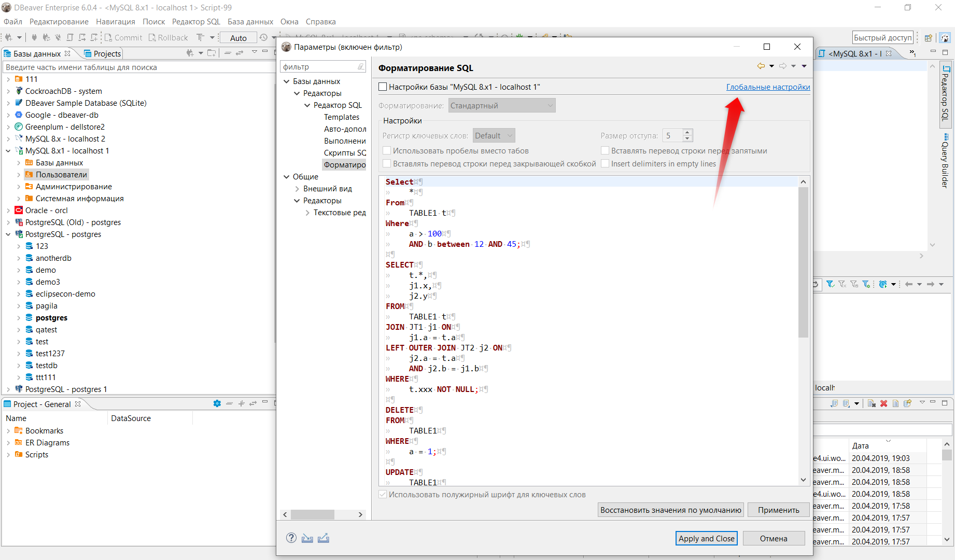The width and height of the screenshot is (955, 560).
Task: Click apply filter funnel icon in results
Action: pyautogui.click(x=830, y=284)
